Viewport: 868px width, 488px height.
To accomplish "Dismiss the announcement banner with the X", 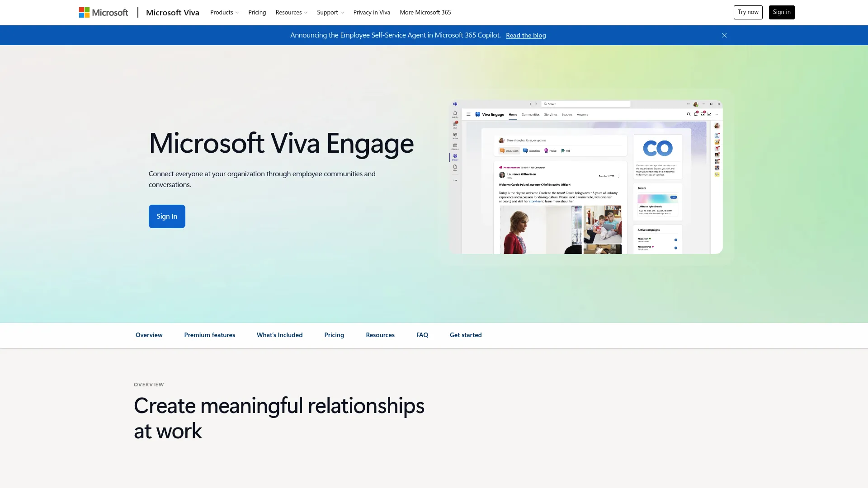I will tap(724, 35).
